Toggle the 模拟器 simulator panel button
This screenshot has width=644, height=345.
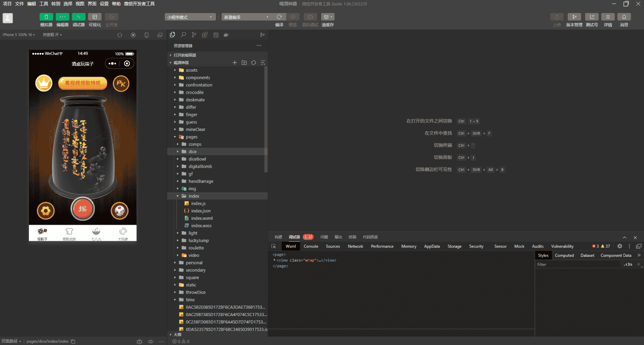coord(46,17)
